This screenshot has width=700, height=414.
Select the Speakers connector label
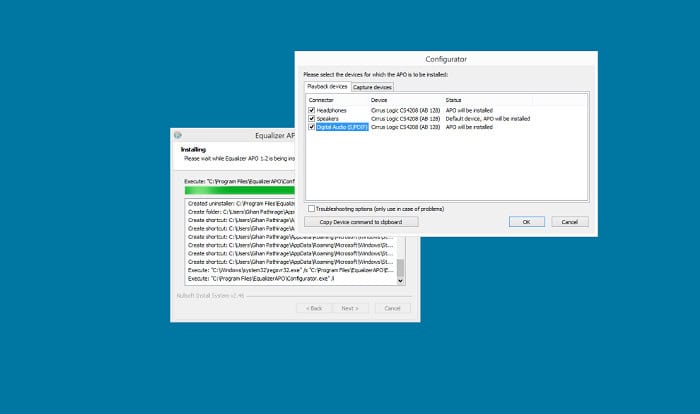(327, 118)
